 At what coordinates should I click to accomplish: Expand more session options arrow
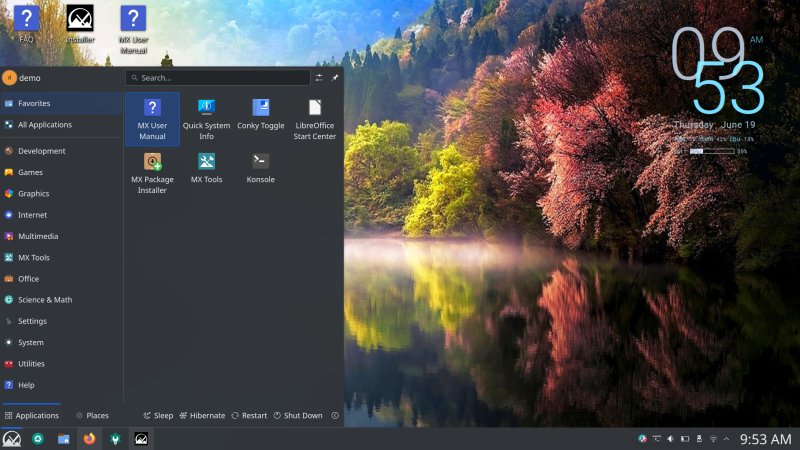point(335,416)
